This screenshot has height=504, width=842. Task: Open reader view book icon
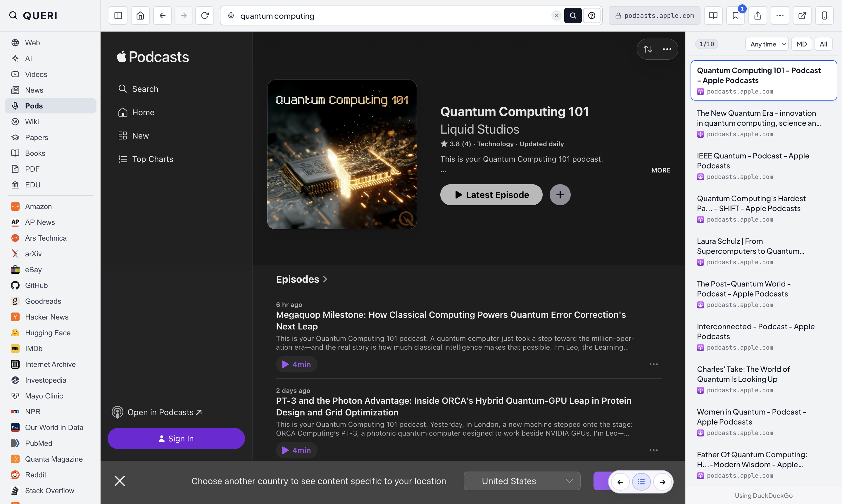pos(713,15)
